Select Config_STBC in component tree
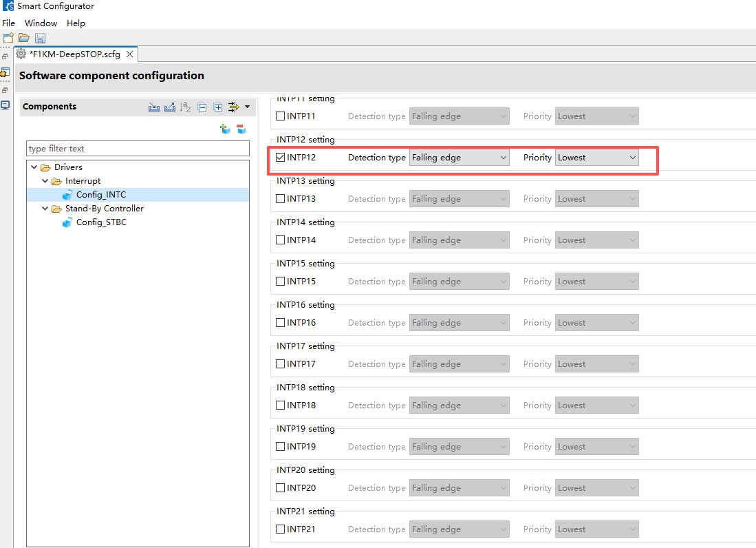756x548 pixels. coord(101,222)
